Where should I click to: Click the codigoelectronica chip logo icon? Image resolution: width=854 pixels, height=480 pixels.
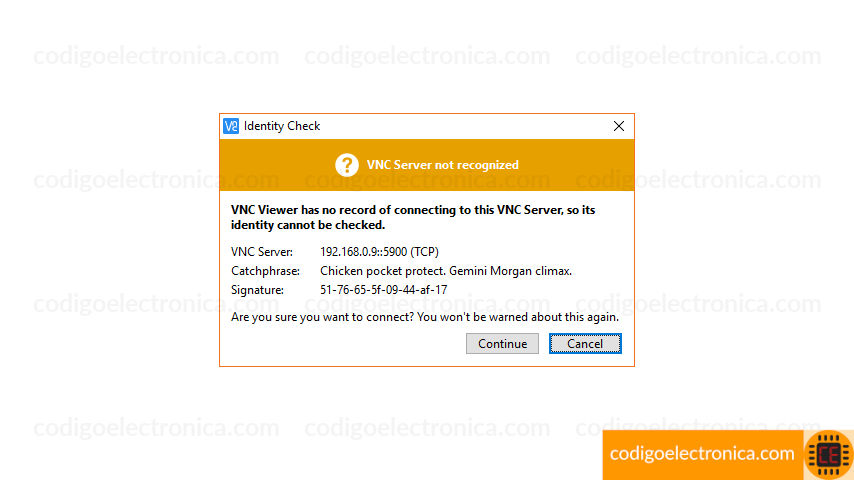point(828,454)
